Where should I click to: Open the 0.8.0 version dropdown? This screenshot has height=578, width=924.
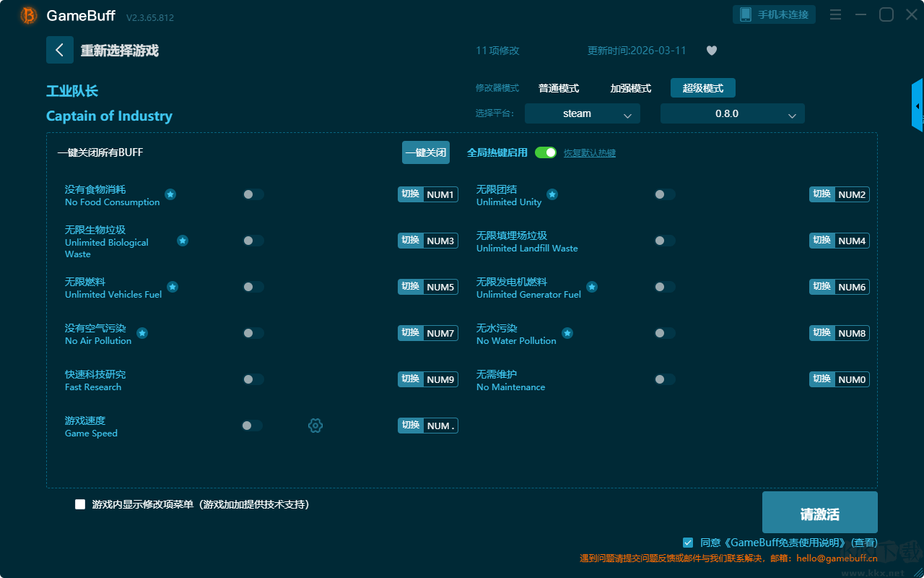(x=733, y=113)
